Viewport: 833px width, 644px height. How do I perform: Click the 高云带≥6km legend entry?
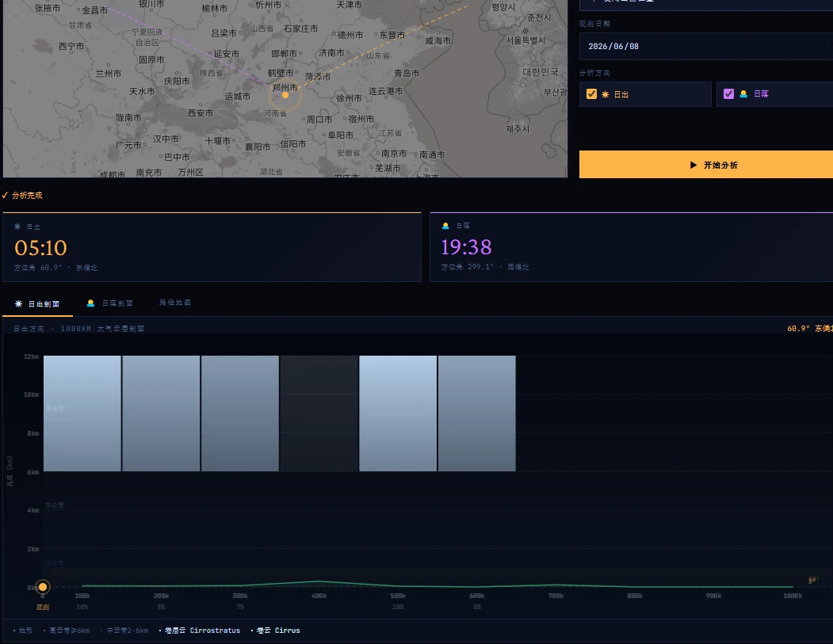point(67,631)
